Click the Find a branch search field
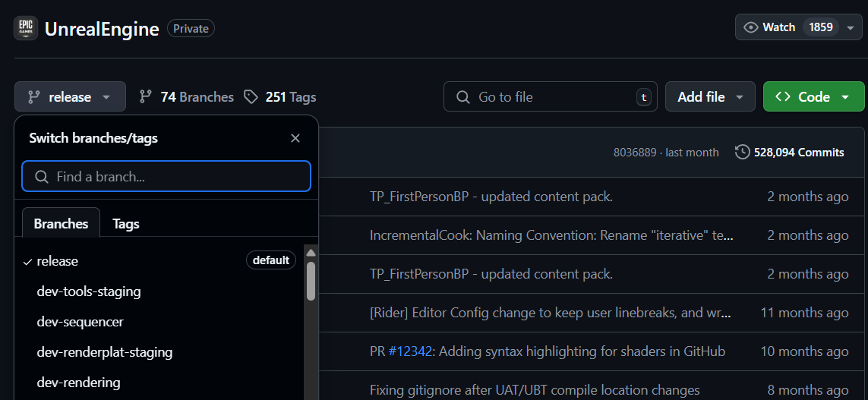868x400 pixels. click(x=166, y=177)
